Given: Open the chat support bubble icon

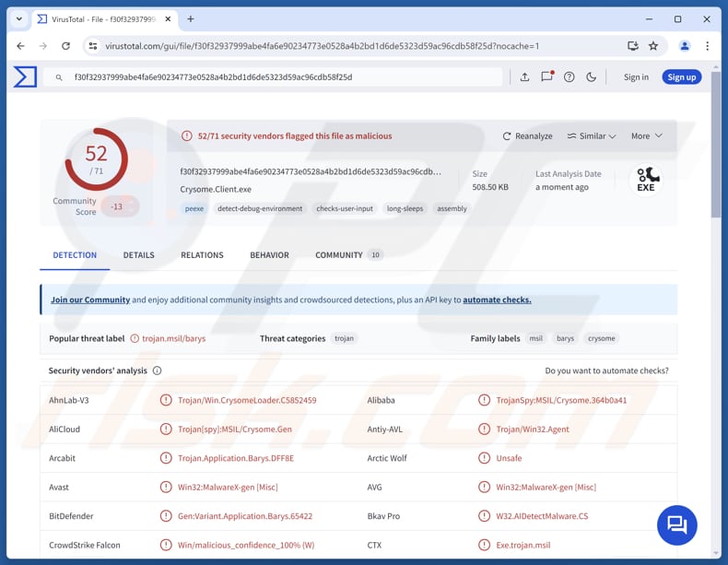Looking at the screenshot, I should click(677, 524).
